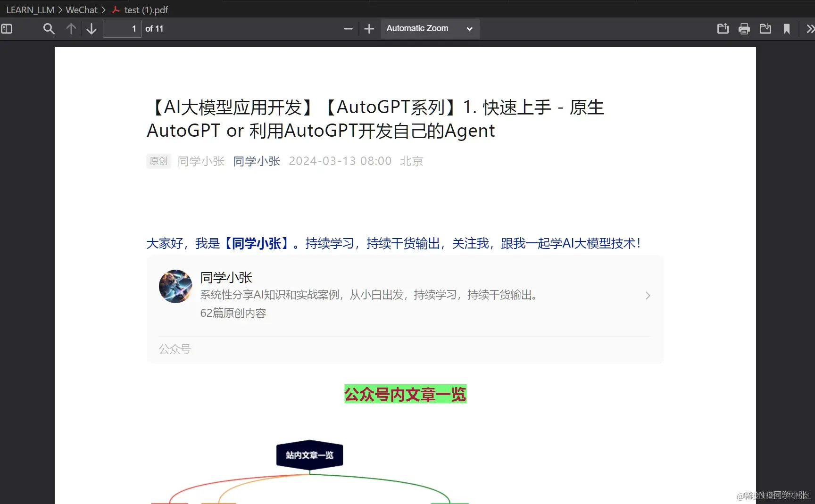Go to next page arrow
This screenshot has width=815, height=504.
pyautogui.click(x=91, y=29)
